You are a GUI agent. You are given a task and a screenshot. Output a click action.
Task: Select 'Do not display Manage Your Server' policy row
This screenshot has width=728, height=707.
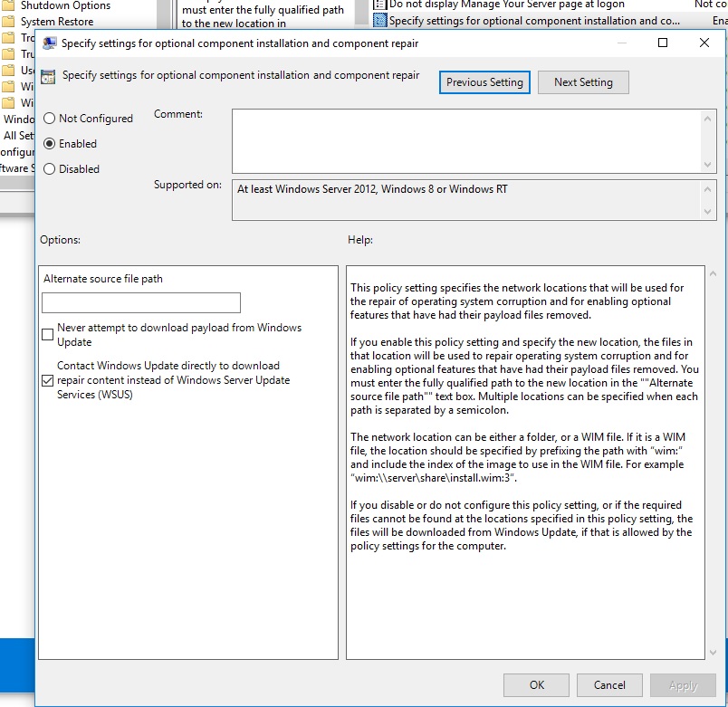[506, 5]
